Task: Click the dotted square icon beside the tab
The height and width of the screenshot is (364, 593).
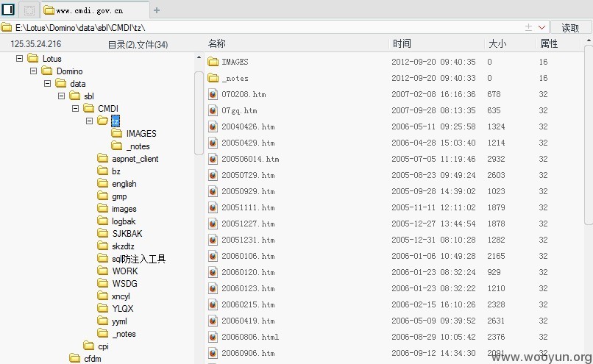Action: coord(29,10)
